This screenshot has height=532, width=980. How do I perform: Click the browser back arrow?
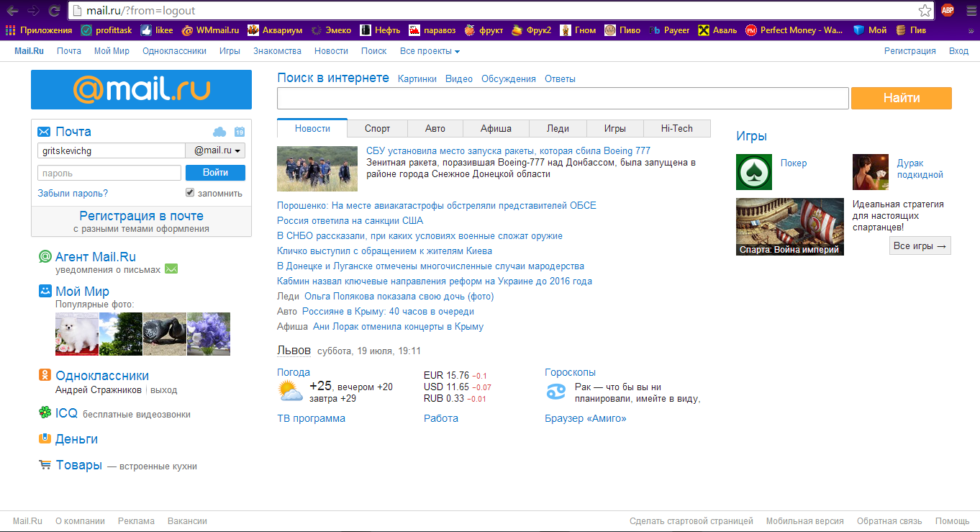pyautogui.click(x=12, y=11)
